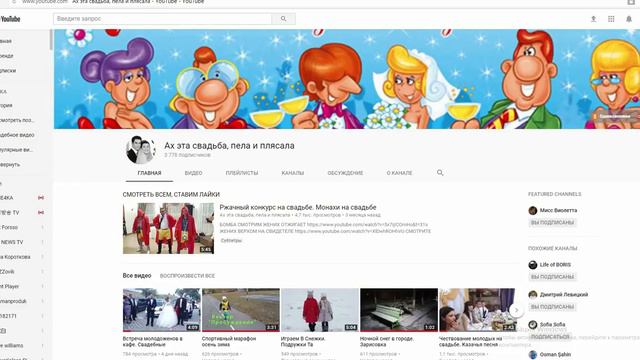Open the Чествование молодых video thumbnail

point(477,310)
